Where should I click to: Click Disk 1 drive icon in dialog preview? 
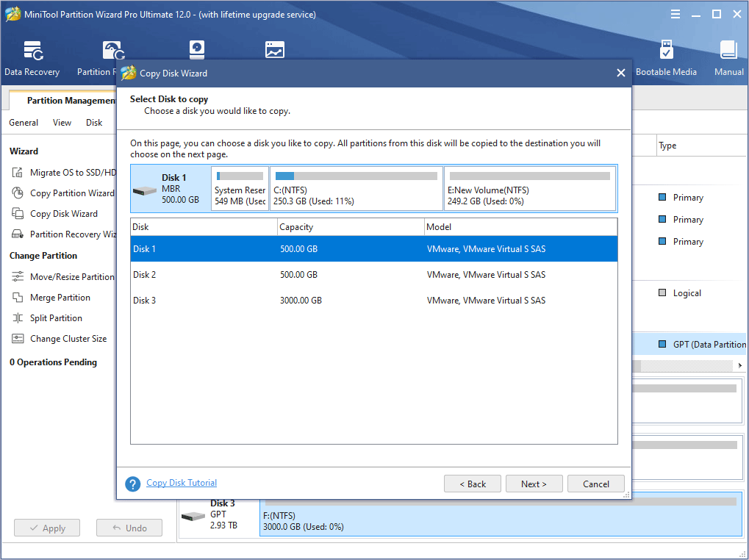[x=145, y=190]
